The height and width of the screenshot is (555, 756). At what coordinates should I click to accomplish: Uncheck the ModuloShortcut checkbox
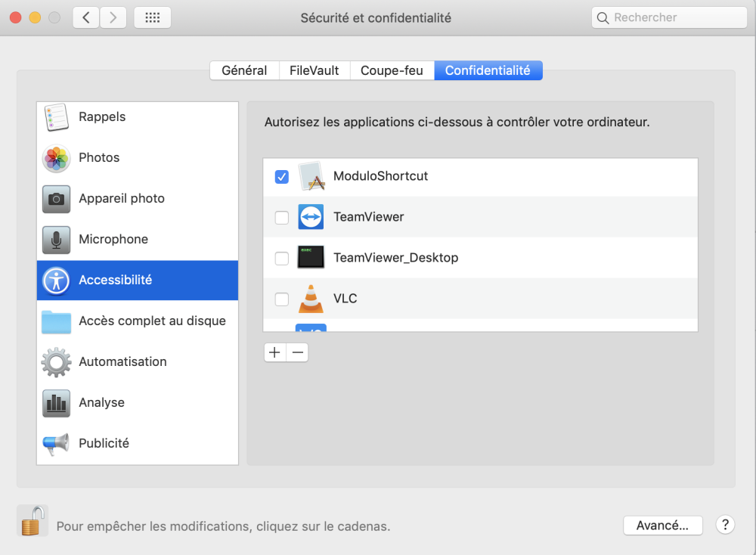[281, 177]
